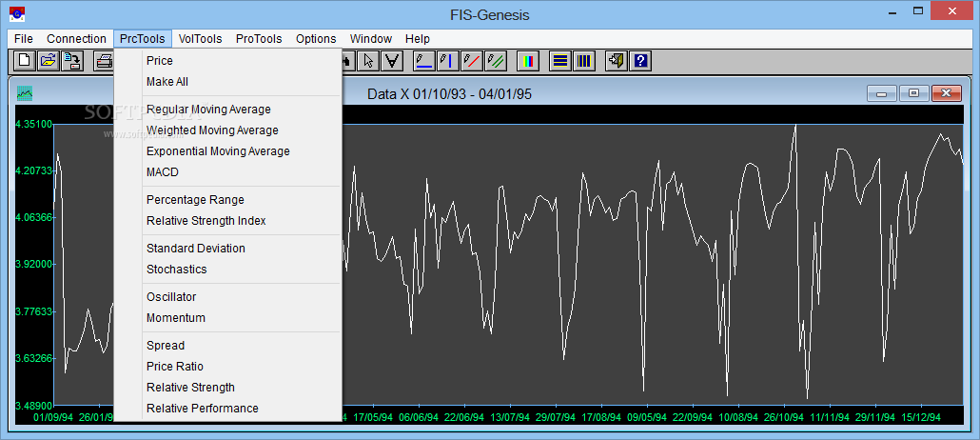Image resolution: width=980 pixels, height=440 pixels.
Task: Click the 17/05/94 date label
Action: coord(373,417)
